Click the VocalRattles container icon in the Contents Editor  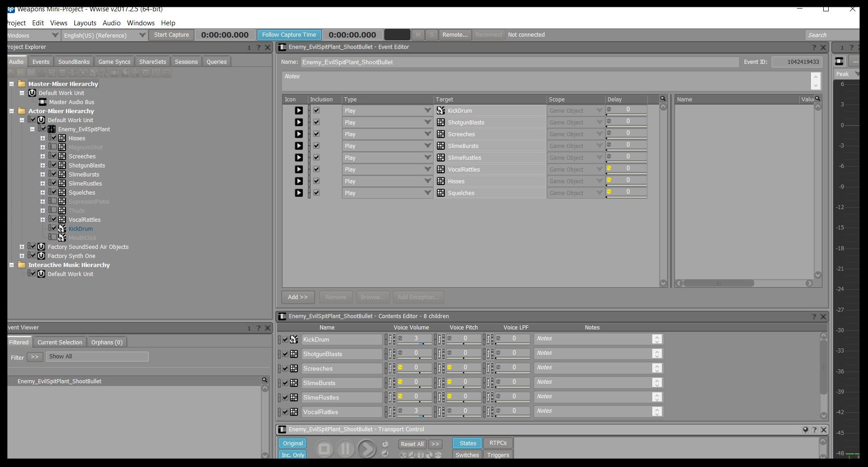294,412
